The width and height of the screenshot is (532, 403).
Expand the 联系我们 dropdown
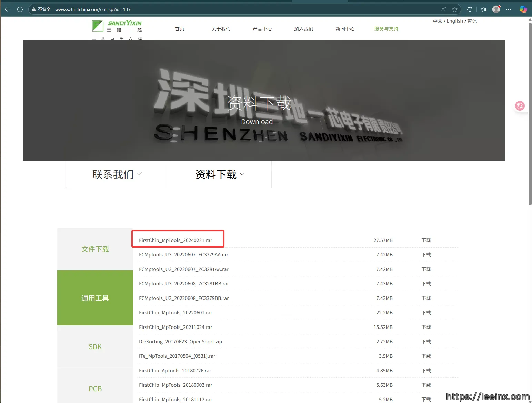click(x=117, y=174)
